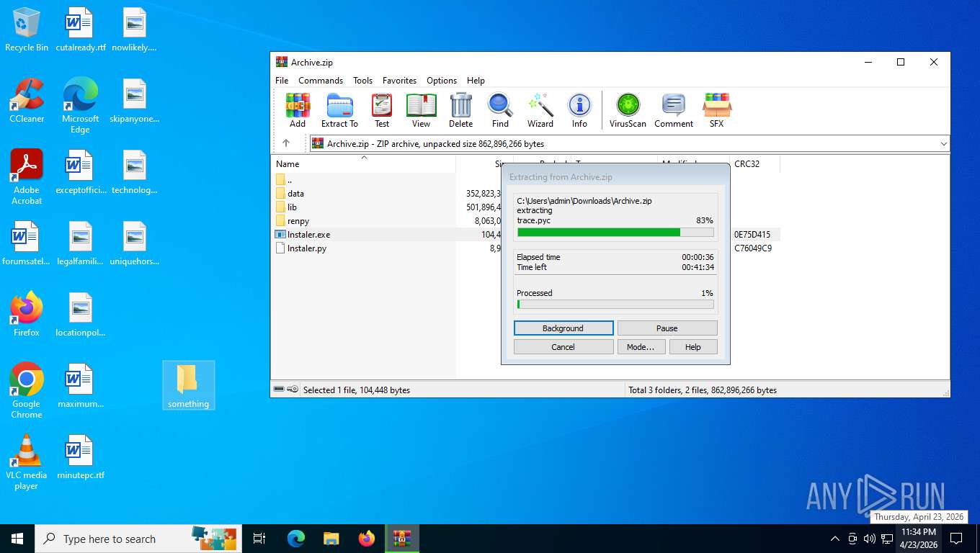Click the Name column header
The image size is (980, 553).
[x=364, y=164]
